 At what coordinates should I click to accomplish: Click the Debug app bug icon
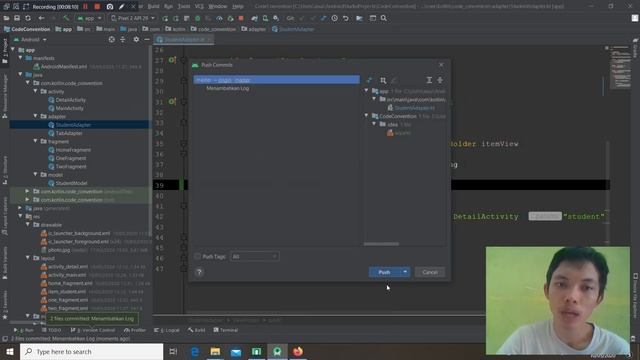click(x=198, y=18)
